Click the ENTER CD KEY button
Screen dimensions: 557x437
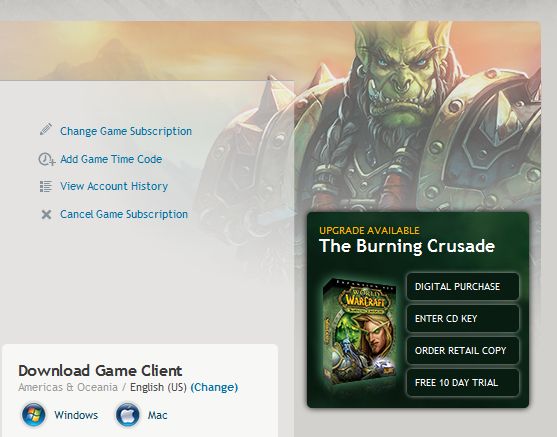[463, 318]
